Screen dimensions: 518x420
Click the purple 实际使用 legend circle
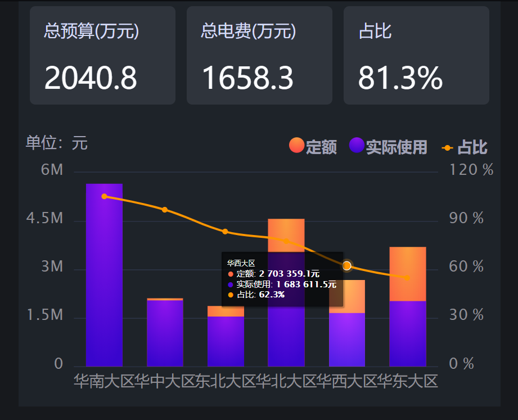[357, 145]
